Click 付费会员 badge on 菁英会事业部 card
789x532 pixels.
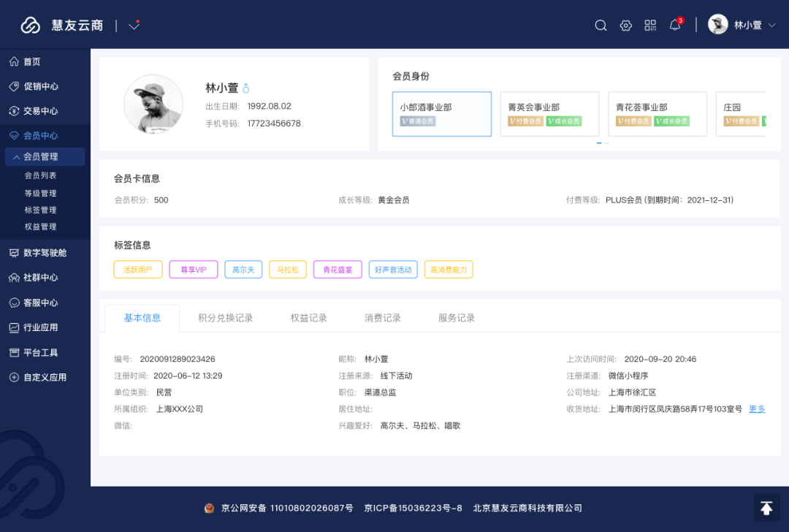tap(525, 121)
